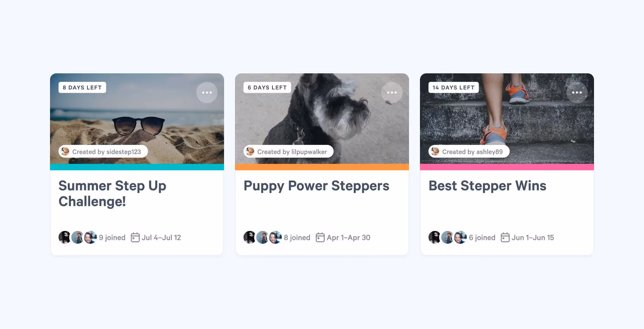Click sidestep123 creator avatar icon
This screenshot has height=329, width=644.
coord(65,151)
